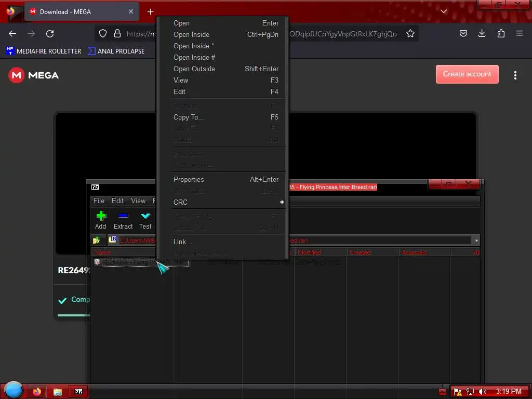This screenshot has height=399, width=532.
Task: Close the Download - MEGA tab
Action: coord(131,11)
